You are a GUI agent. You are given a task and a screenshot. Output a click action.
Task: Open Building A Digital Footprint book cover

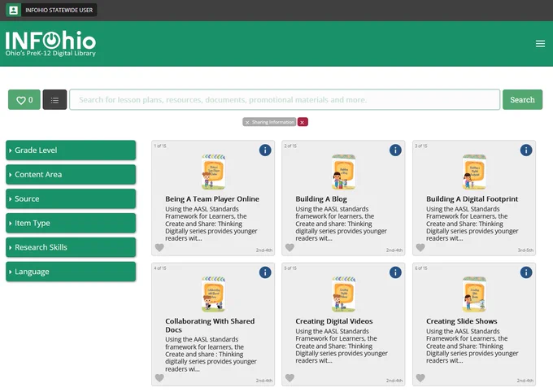pyautogui.click(x=474, y=172)
